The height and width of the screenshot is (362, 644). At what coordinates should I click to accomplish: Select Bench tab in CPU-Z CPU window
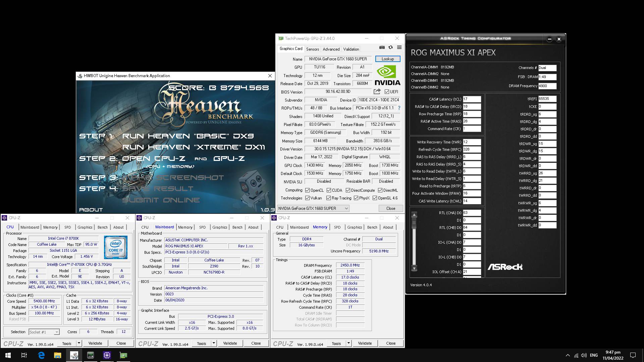(103, 227)
